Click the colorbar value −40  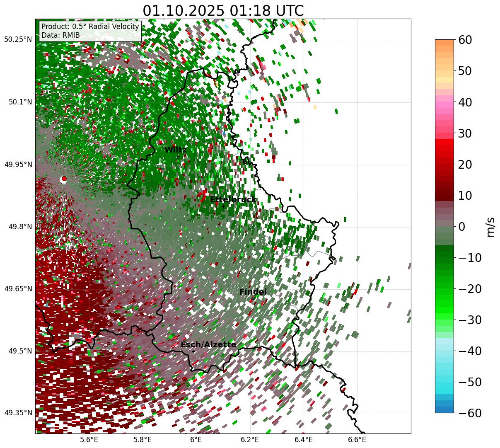(x=469, y=351)
